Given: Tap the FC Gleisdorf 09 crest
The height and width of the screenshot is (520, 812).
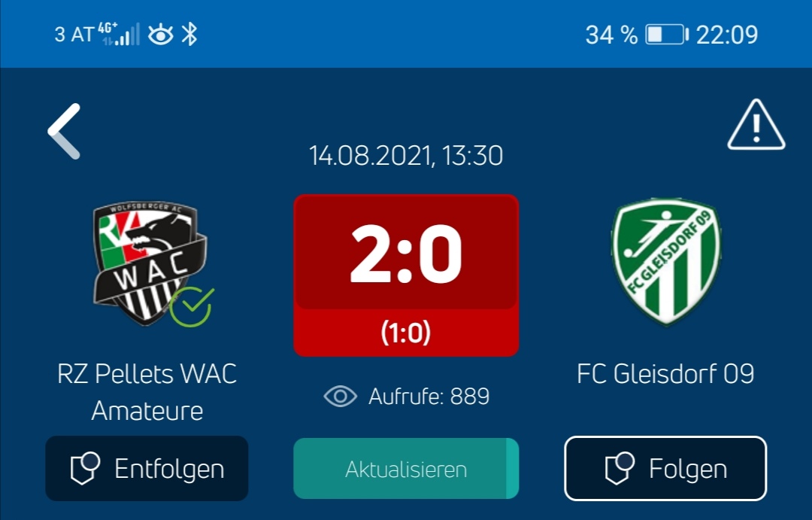Looking at the screenshot, I should pyautogui.click(x=665, y=262).
